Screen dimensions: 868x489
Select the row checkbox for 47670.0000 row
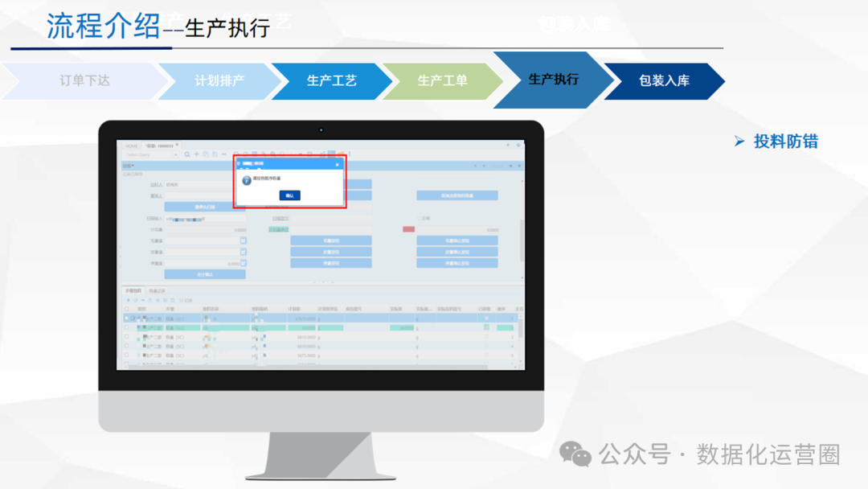pos(126,318)
